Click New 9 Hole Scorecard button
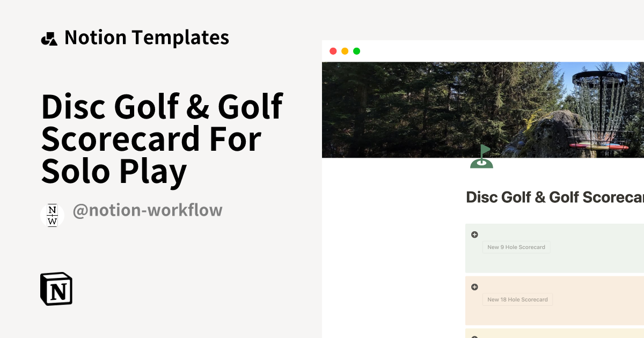Image resolution: width=644 pixels, height=338 pixels. [x=516, y=247]
